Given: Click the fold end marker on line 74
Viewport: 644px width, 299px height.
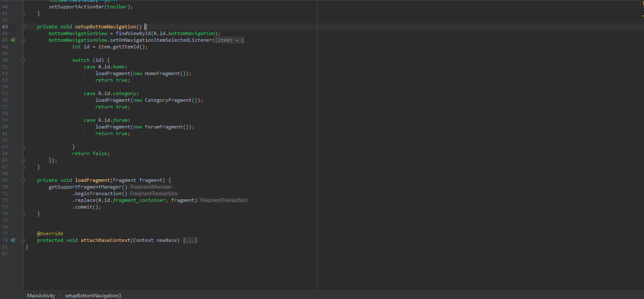Looking at the screenshot, I should [23, 214].
